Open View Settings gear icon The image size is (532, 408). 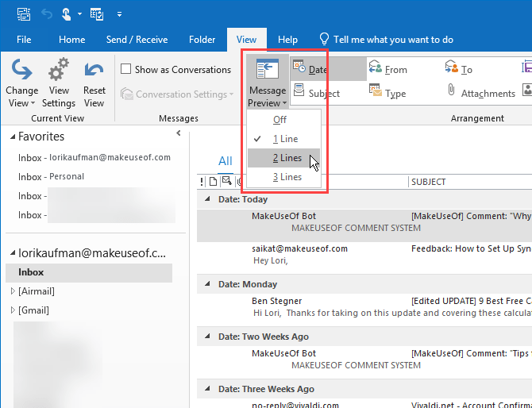pos(58,70)
